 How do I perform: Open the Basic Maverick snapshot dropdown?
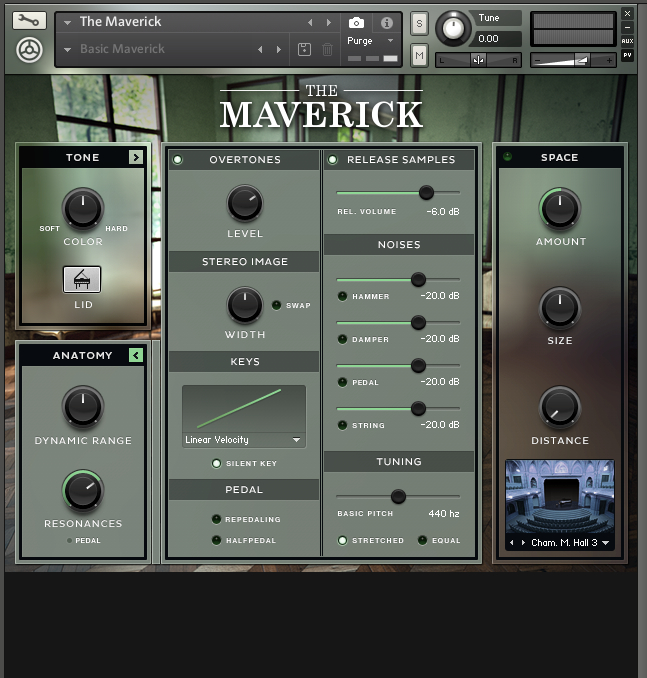tap(67, 50)
